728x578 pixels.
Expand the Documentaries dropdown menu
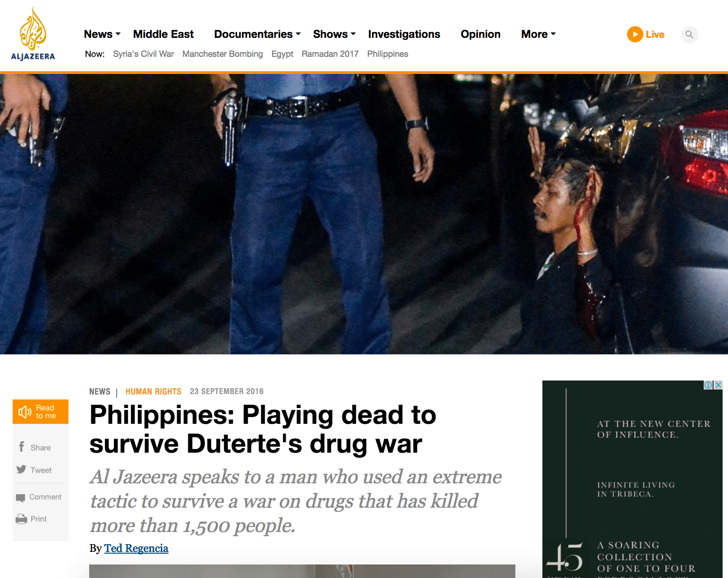click(258, 34)
